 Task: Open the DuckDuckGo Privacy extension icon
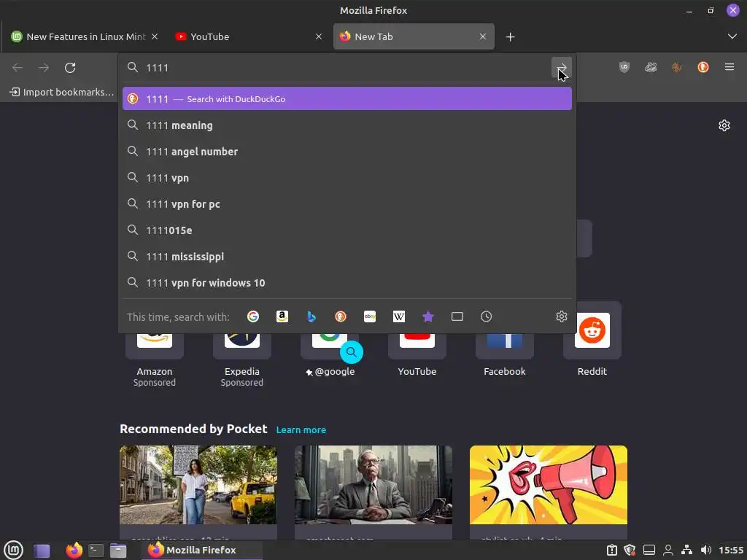pos(703,67)
